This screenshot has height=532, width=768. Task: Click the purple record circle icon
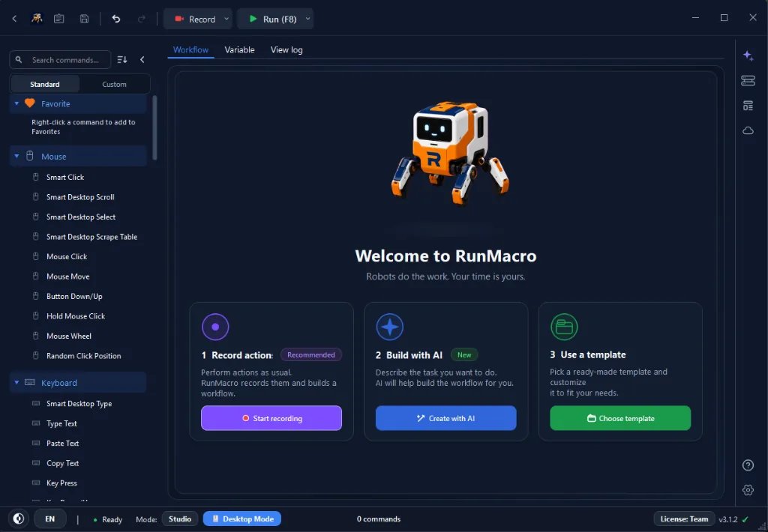pyautogui.click(x=215, y=327)
